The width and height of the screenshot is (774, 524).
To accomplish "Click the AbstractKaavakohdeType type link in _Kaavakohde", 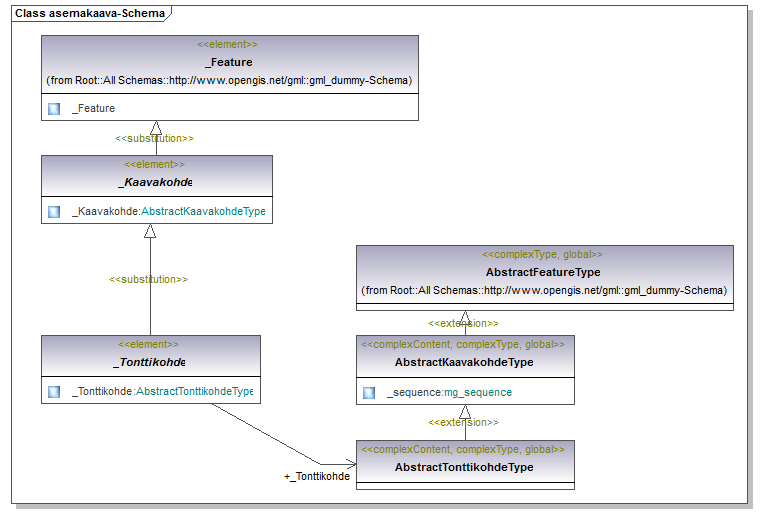I will coord(204,212).
